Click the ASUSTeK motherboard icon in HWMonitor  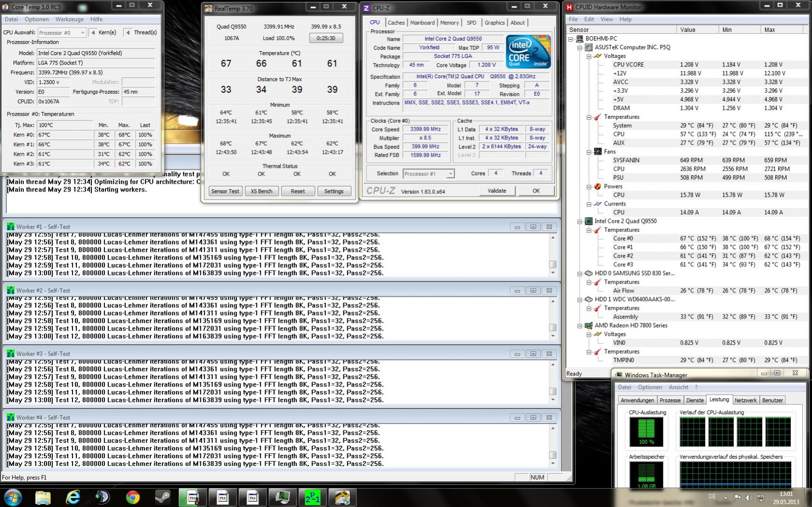coord(589,47)
